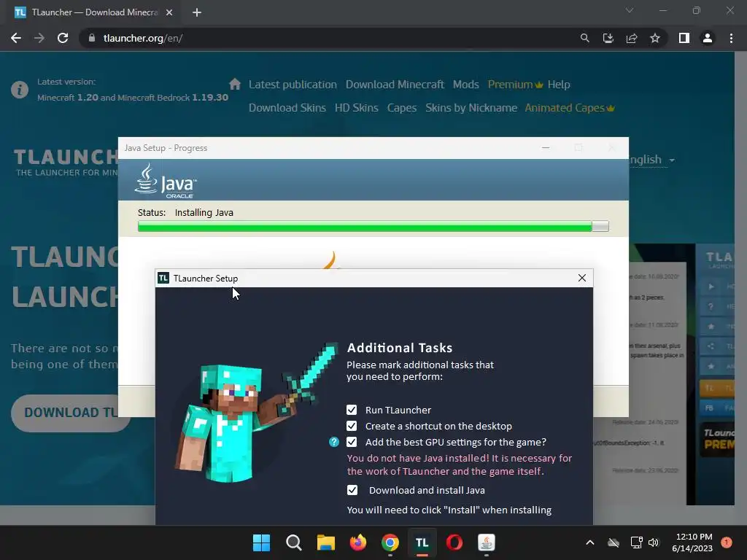Open Chrome side panel icon

[x=684, y=38]
